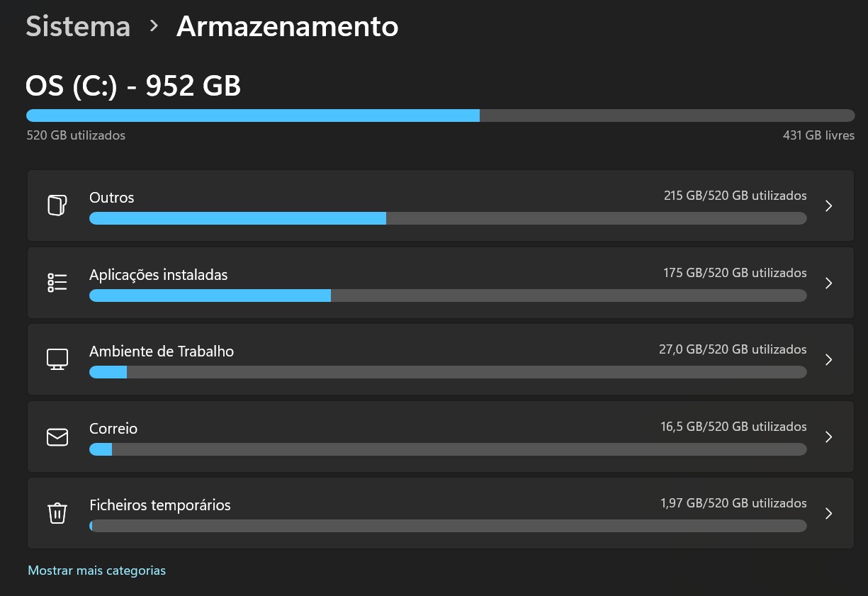
Task: Expand Aplicações instaladas chevron arrow
Action: [829, 283]
